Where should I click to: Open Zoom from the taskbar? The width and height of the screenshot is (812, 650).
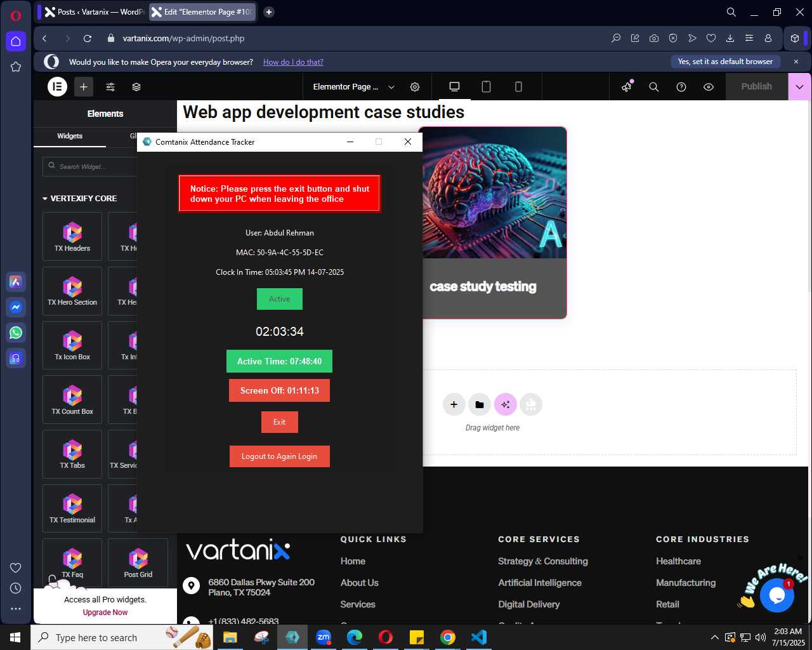coord(324,637)
